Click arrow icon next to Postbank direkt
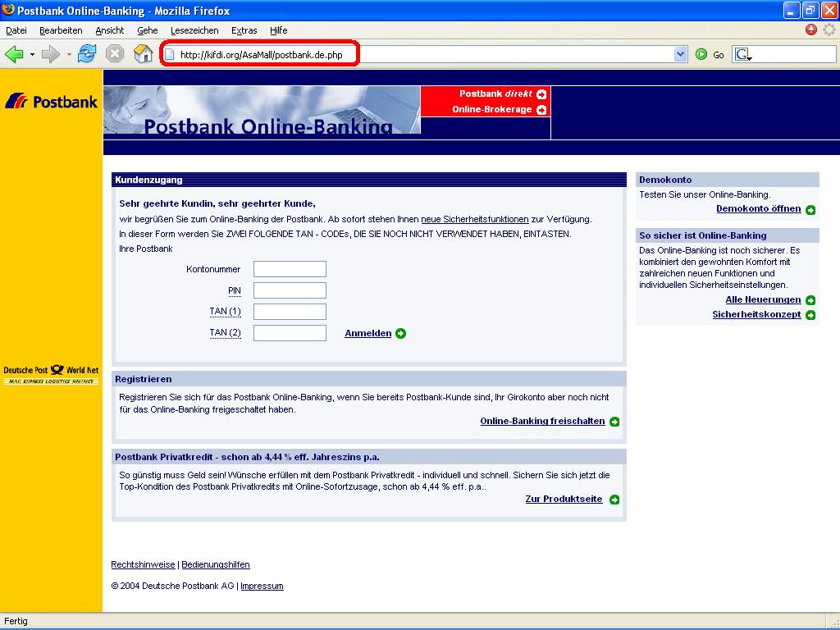The image size is (840, 630). click(541, 94)
